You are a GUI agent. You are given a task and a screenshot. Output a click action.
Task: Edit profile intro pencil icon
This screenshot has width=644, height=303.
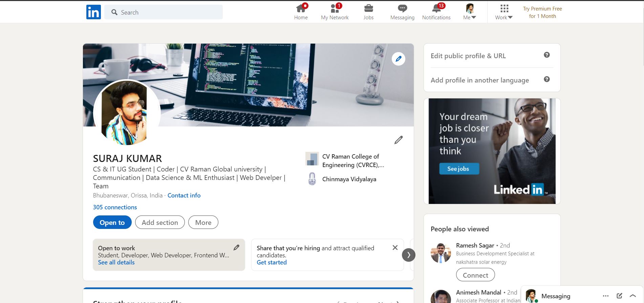pyautogui.click(x=399, y=140)
